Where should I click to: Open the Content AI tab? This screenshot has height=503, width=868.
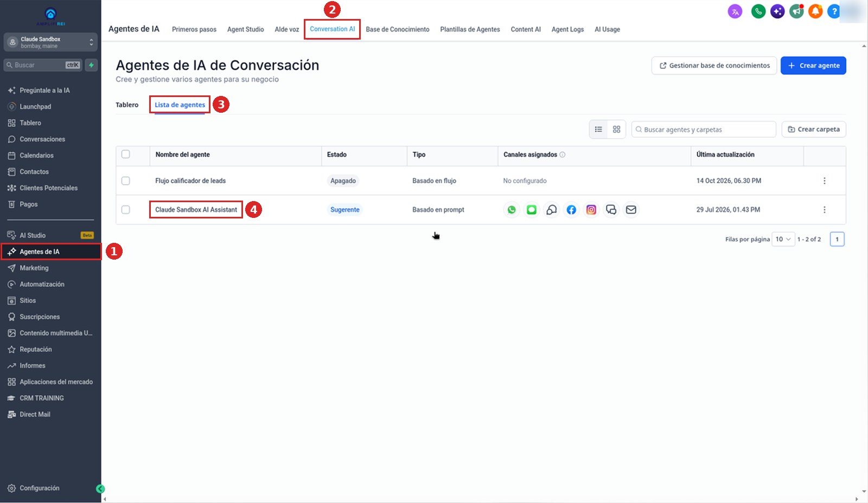(x=526, y=29)
